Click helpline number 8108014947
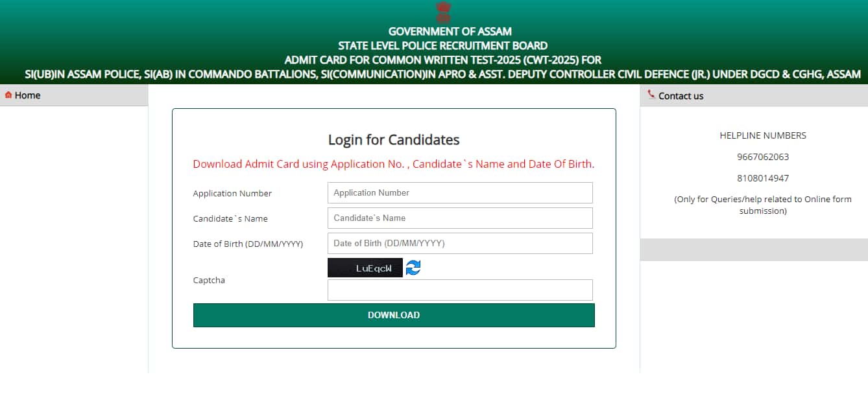The height and width of the screenshot is (394, 868). click(x=762, y=178)
